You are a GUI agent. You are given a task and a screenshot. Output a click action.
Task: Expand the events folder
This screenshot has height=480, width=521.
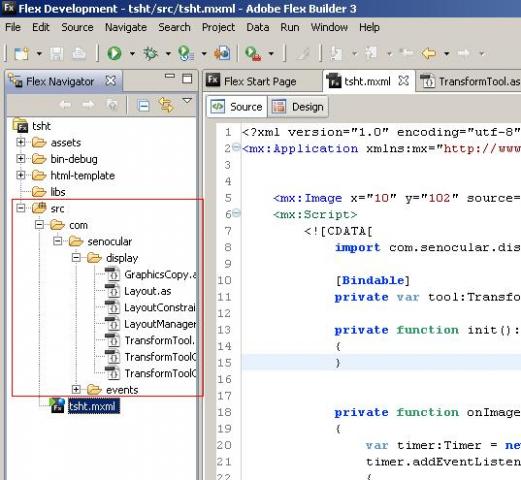click(x=76, y=389)
